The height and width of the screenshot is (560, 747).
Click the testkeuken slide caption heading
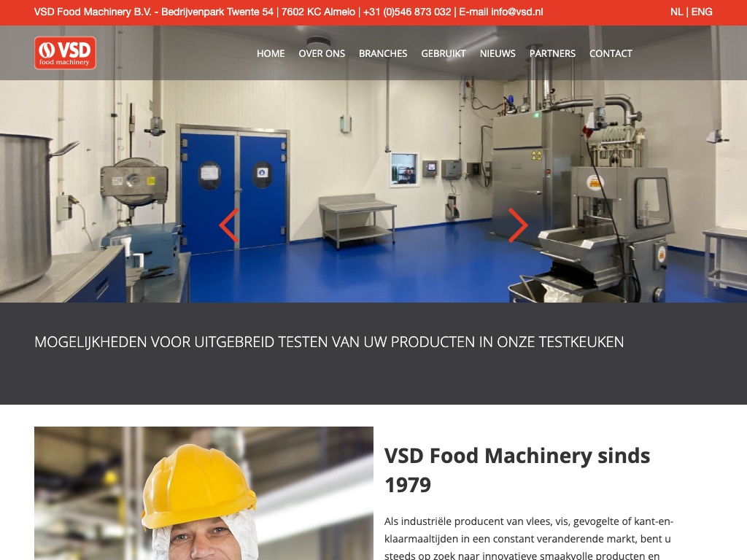(329, 342)
